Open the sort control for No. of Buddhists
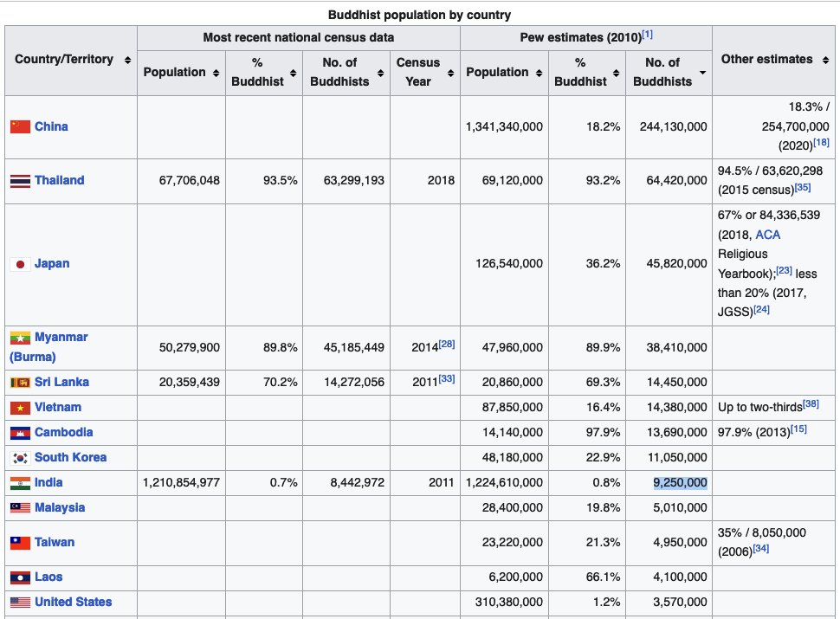The height and width of the screenshot is (619, 840). (702, 73)
